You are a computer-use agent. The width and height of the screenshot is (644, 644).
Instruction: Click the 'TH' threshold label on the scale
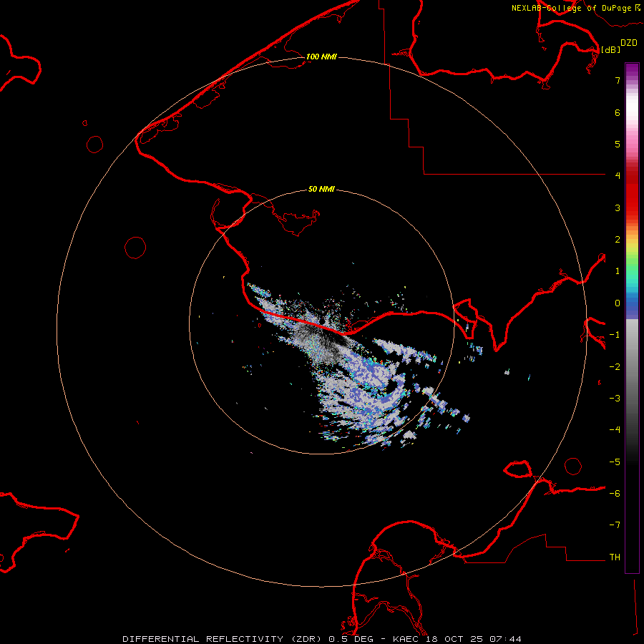coord(615,557)
